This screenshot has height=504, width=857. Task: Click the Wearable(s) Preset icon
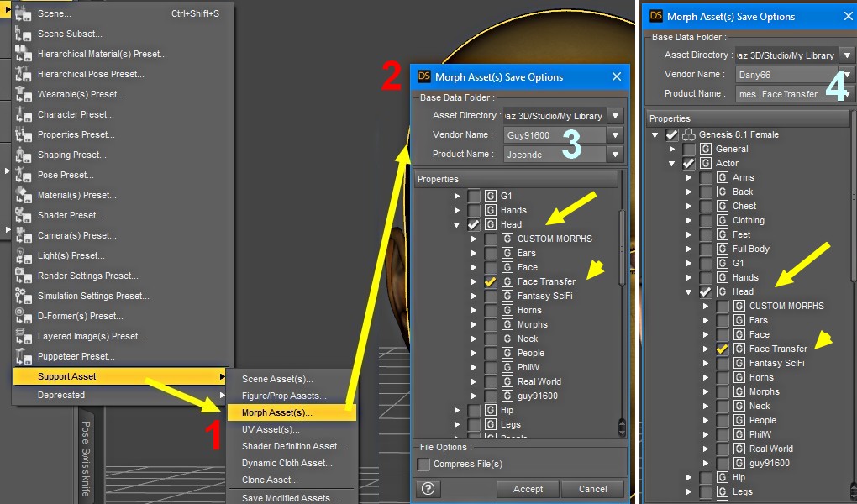pyautogui.click(x=23, y=95)
